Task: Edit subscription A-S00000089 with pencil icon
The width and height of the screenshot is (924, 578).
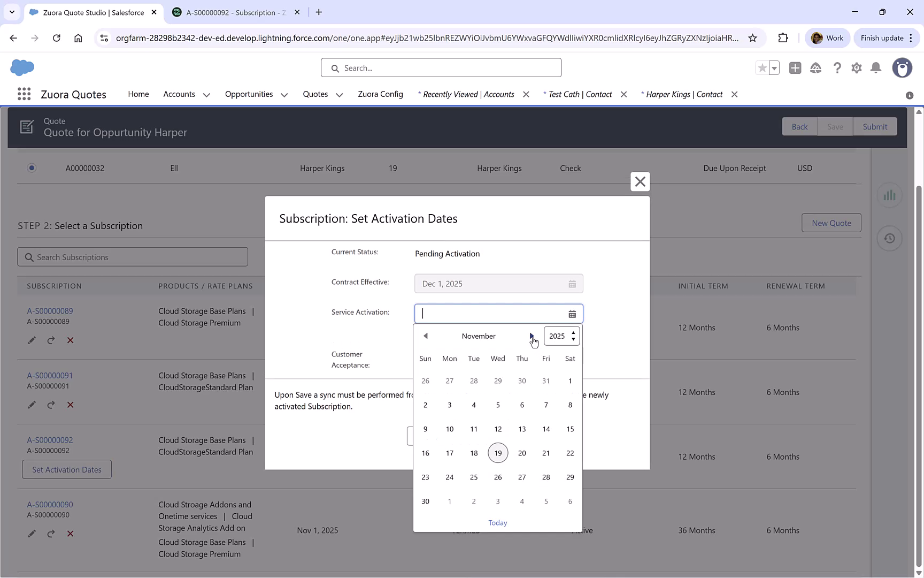Action: 32,340
